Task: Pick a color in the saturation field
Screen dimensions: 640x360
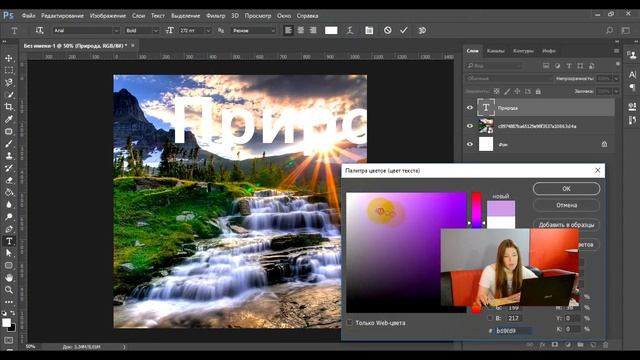Action: [x=406, y=252]
